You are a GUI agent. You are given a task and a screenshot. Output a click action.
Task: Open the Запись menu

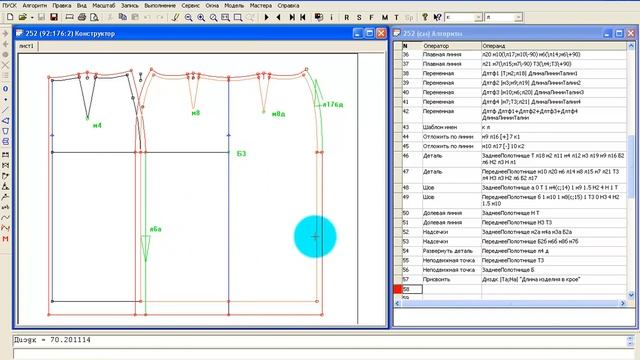coord(129,6)
